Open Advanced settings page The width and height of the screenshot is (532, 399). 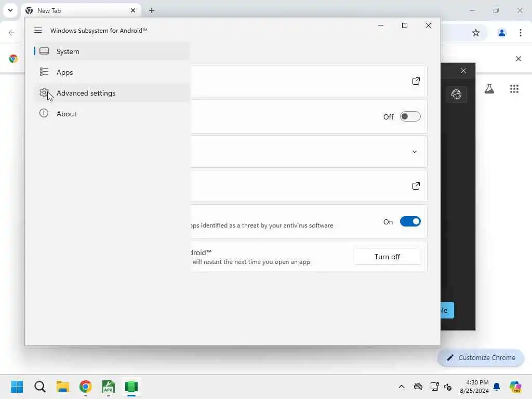(x=111, y=92)
